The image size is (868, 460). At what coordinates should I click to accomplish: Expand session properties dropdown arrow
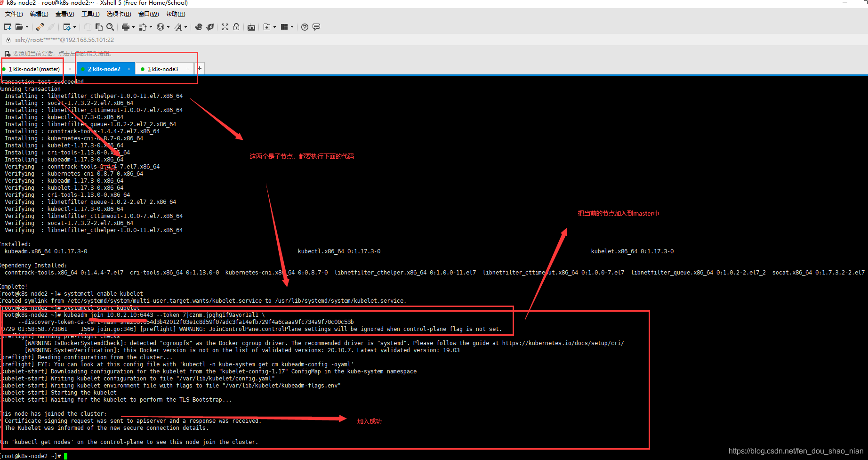pyautogui.click(x=74, y=27)
